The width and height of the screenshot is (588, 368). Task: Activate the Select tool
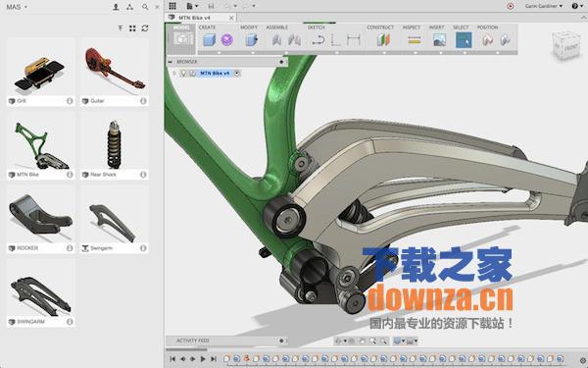tap(464, 40)
